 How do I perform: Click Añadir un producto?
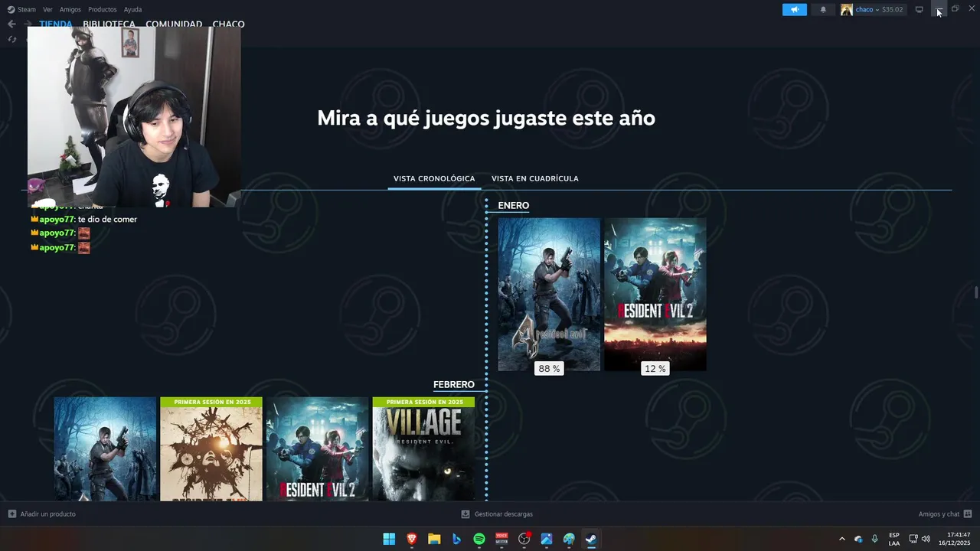[x=41, y=514]
